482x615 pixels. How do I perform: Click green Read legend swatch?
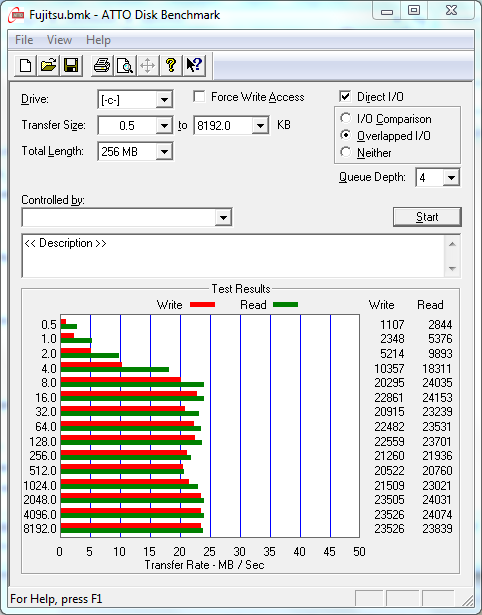tap(285, 304)
